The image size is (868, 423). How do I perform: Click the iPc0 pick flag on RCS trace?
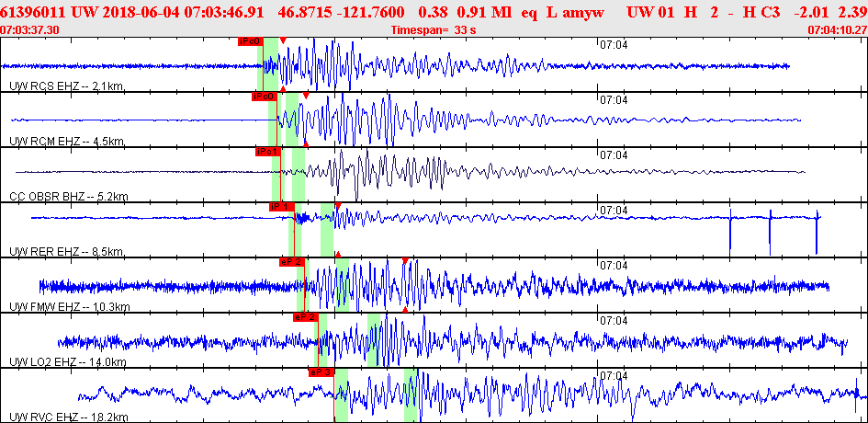(250, 41)
